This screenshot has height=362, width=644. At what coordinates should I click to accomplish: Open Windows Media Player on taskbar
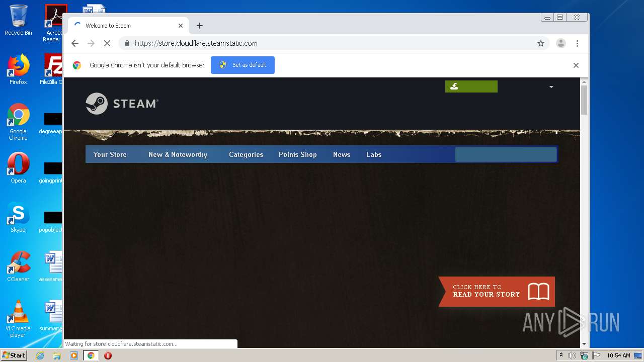[74, 355]
